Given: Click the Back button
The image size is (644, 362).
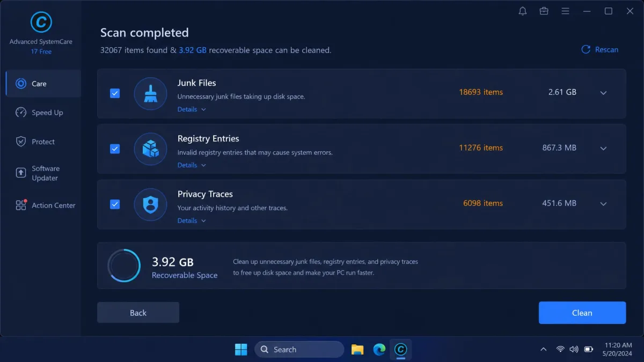Looking at the screenshot, I should pos(138,313).
